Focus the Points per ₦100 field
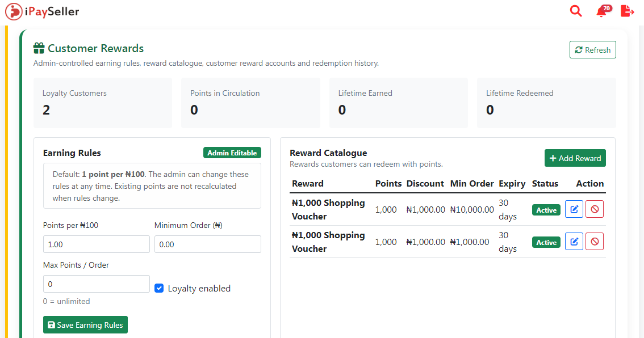The height and width of the screenshot is (338, 644). pyautogui.click(x=97, y=244)
